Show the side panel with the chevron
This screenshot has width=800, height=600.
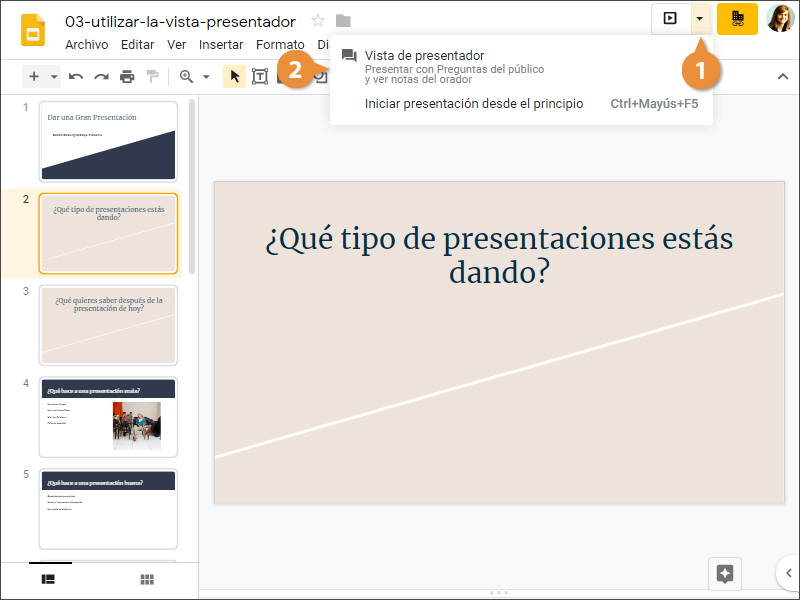coord(788,573)
